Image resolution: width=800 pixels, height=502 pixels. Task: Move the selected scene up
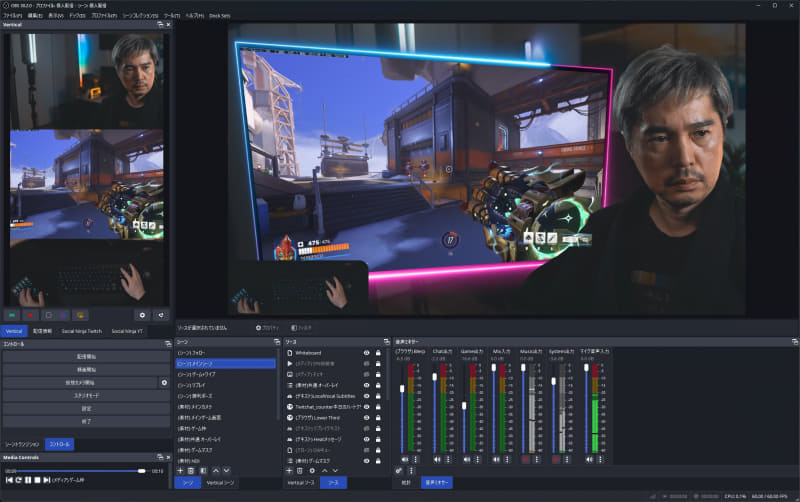(216, 470)
